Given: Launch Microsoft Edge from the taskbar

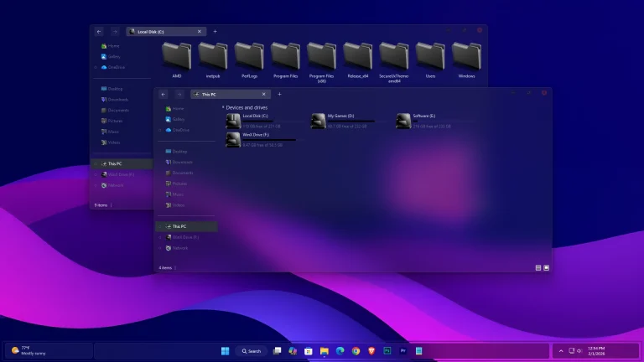Looking at the screenshot, I should pos(340,351).
